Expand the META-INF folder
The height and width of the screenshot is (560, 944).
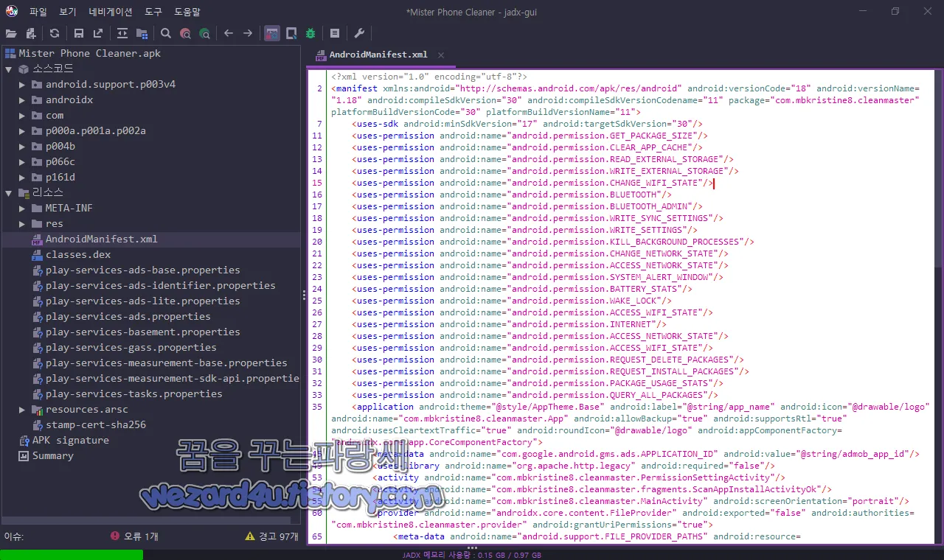pyautogui.click(x=22, y=209)
